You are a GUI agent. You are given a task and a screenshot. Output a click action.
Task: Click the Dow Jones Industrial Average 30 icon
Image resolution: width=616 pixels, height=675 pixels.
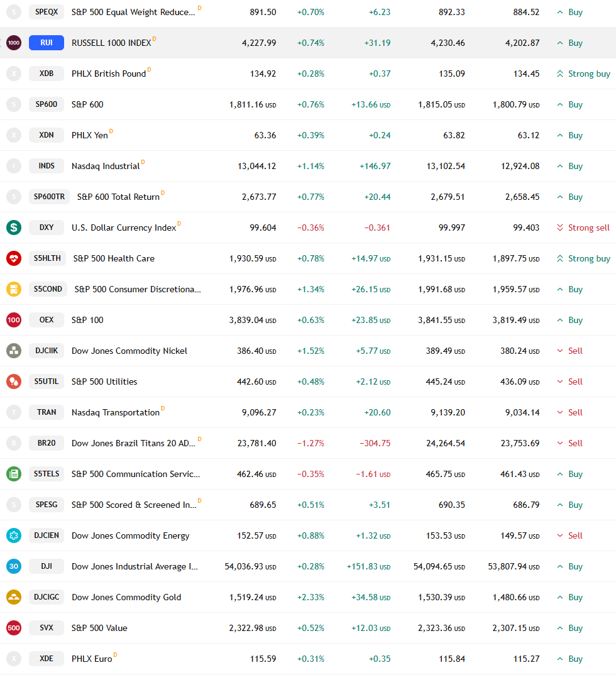[x=14, y=566]
